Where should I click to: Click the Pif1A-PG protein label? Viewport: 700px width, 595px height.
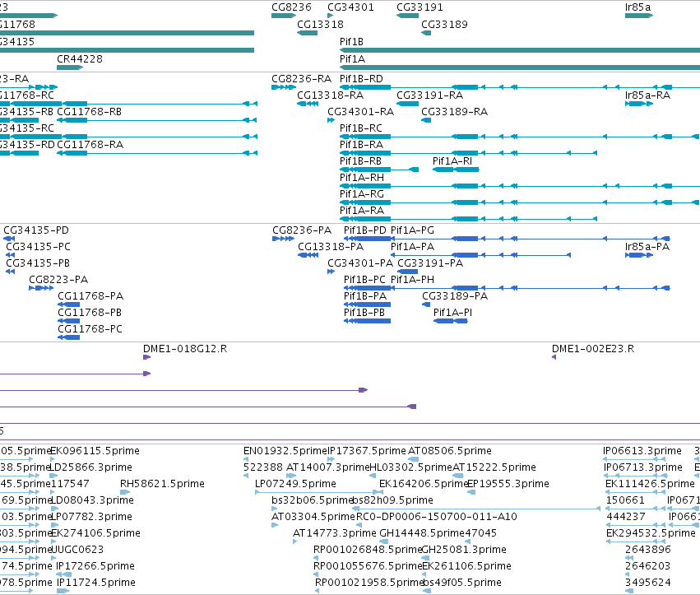(412, 230)
